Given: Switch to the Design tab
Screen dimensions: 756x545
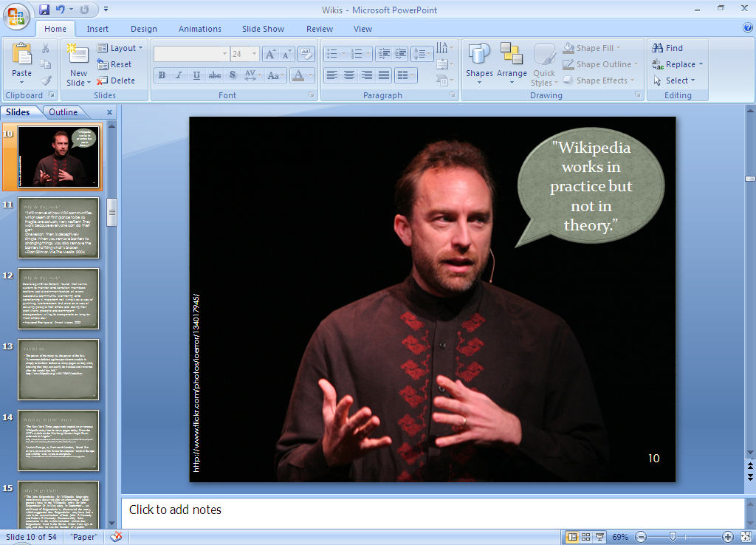Looking at the screenshot, I should (x=144, y=29).
